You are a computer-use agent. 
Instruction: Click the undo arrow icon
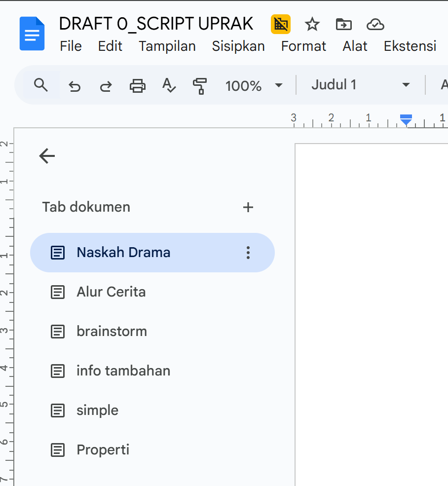(x=75, y=86)
